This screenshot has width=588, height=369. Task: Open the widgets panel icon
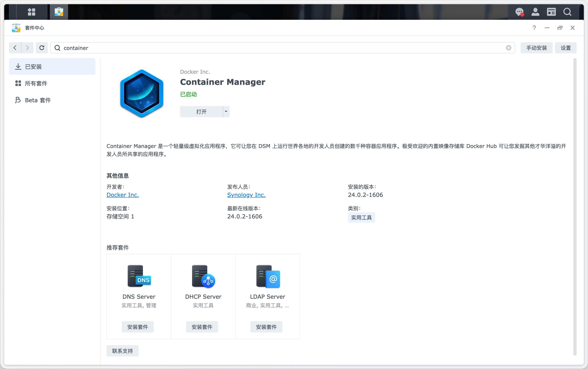coord(551,12)
